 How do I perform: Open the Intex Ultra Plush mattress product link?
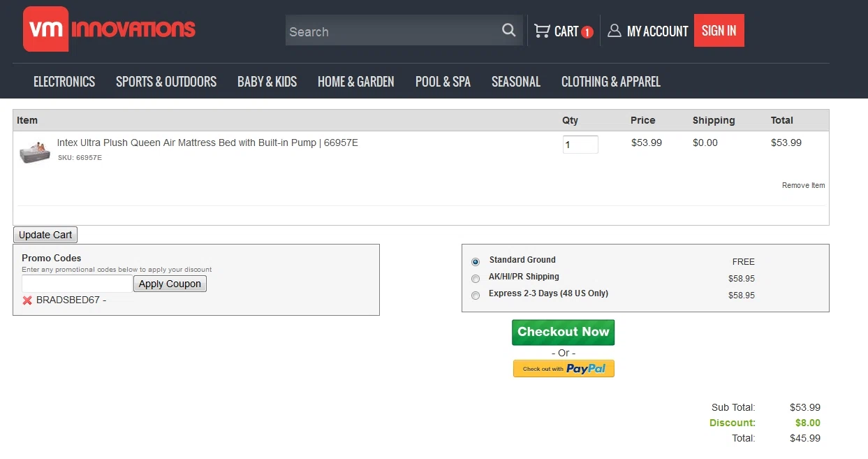click(207, 143)
